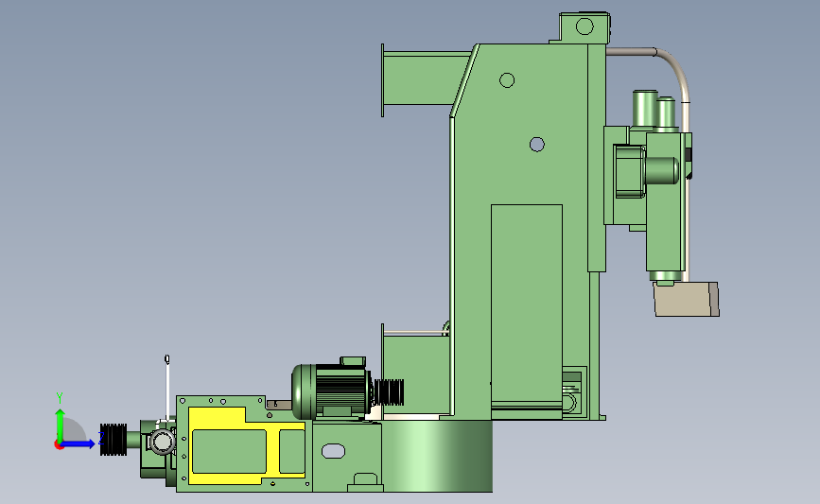820x504 pixels.
Task: Select the thin vertical rod labeled 0
Action: [167, 389]
